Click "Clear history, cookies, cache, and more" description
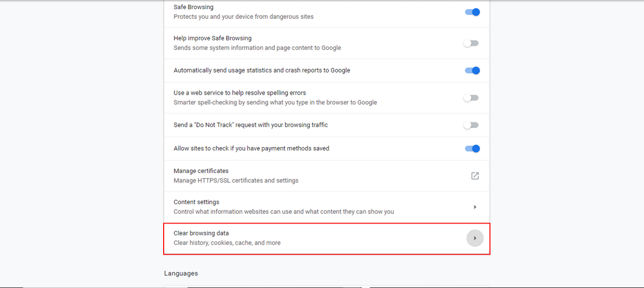Image resolution: width=644 pixels, height=288 pixels. pyautogui.click(x=227, y=243)
